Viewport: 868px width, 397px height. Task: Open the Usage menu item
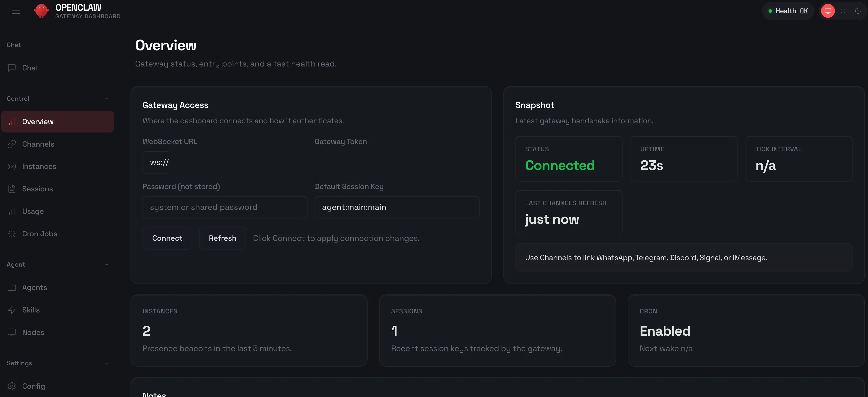[x=33, y=211]
